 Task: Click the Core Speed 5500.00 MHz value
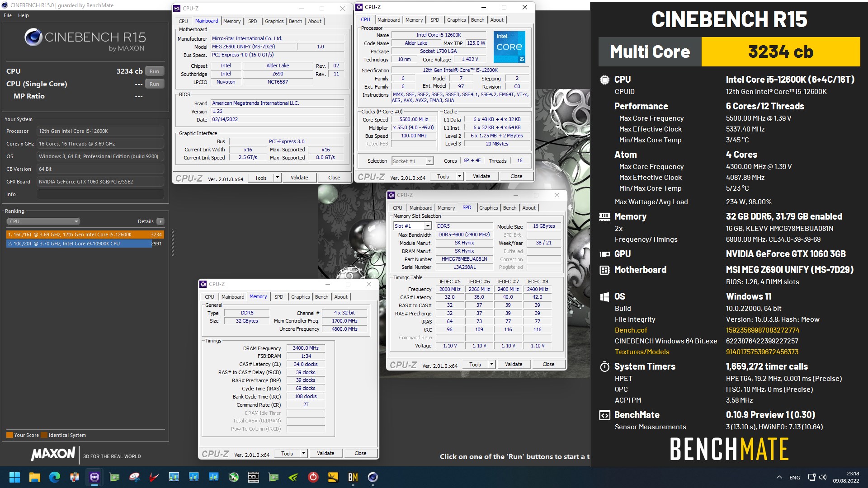coord(414,120)
